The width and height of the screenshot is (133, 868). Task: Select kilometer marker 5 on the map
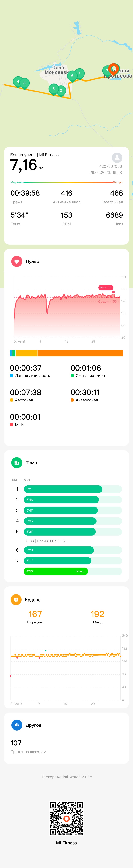tap(54, 89)
